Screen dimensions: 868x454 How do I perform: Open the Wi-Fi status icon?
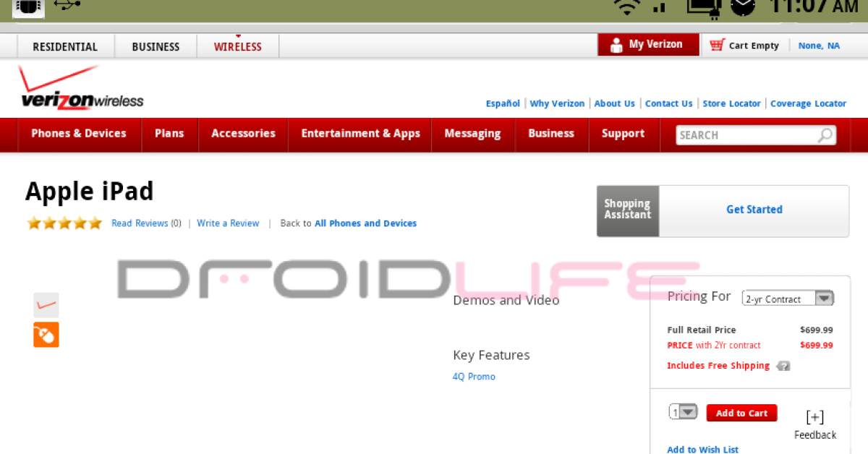(626, 7)
